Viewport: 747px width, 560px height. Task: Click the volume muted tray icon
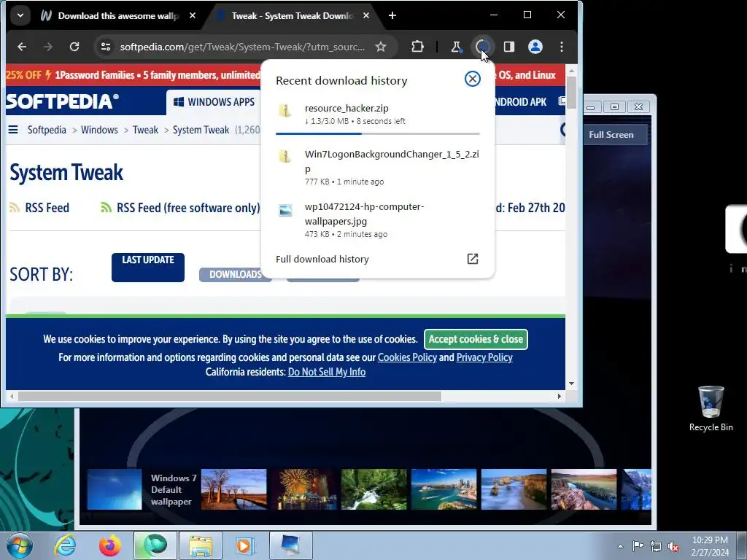673,546
